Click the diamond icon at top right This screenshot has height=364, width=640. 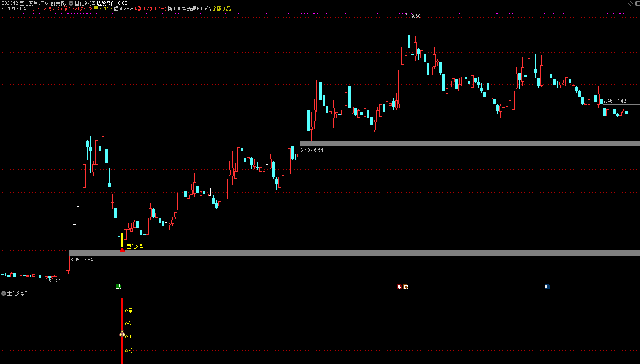coord(630,3)
